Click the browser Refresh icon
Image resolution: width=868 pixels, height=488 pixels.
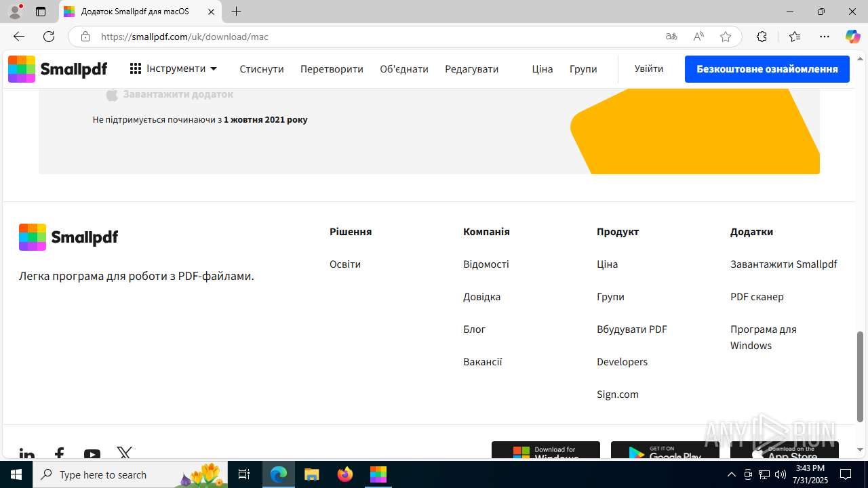pyautogui.click(x=49, y=37)
